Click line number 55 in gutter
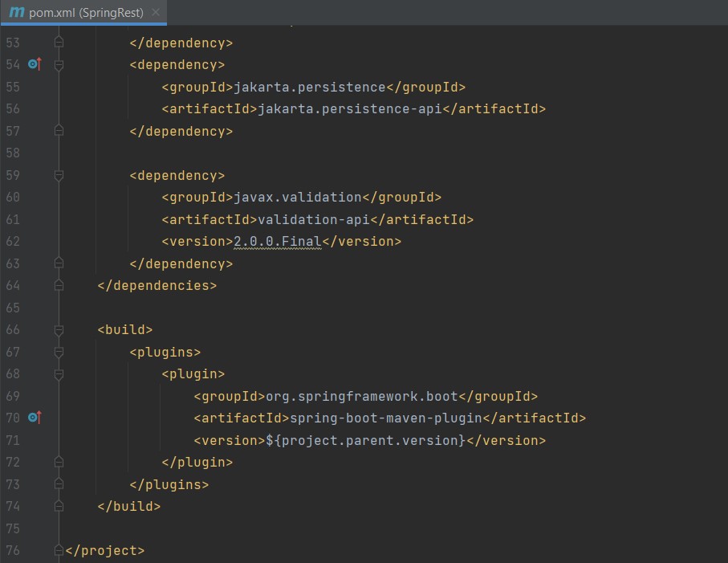 (13, 87)
